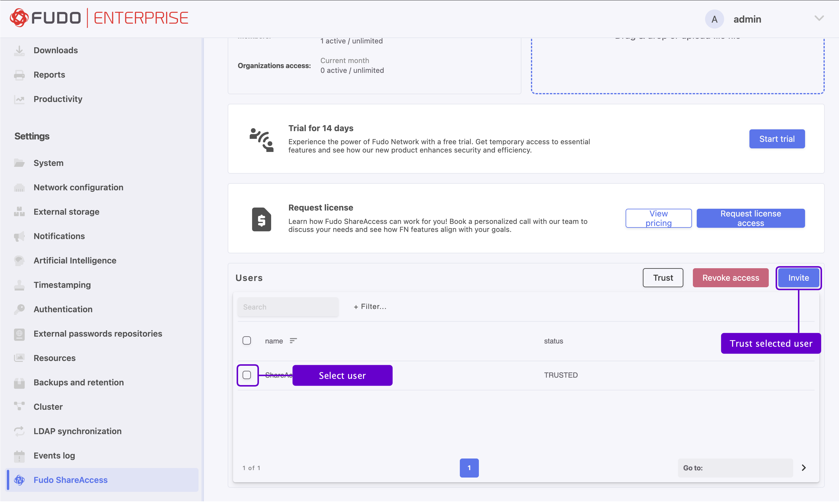Click the Go to page input
The image size is (839, 504).
(735, 468)
